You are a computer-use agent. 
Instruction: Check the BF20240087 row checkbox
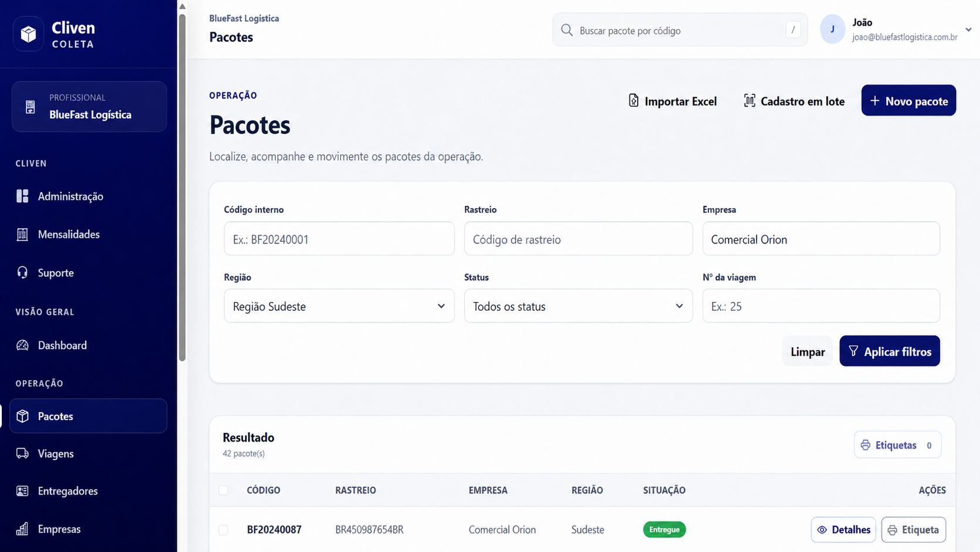point(223,530)
